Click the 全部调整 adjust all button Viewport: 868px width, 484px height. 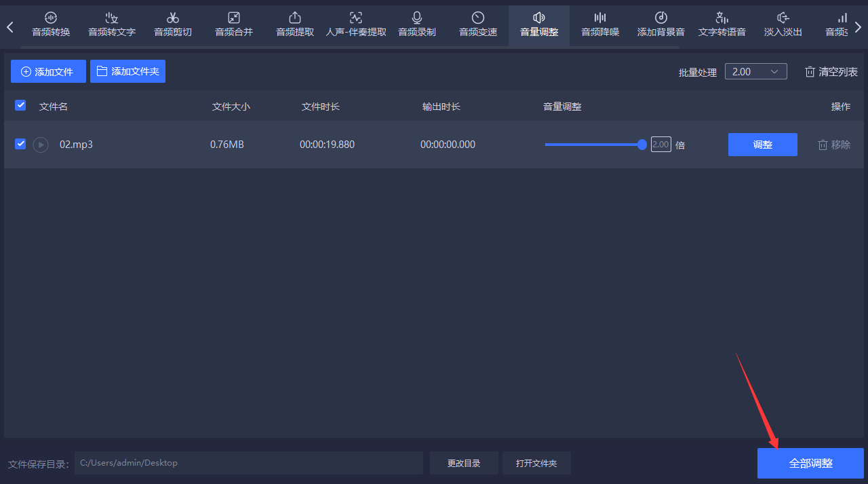810,463
